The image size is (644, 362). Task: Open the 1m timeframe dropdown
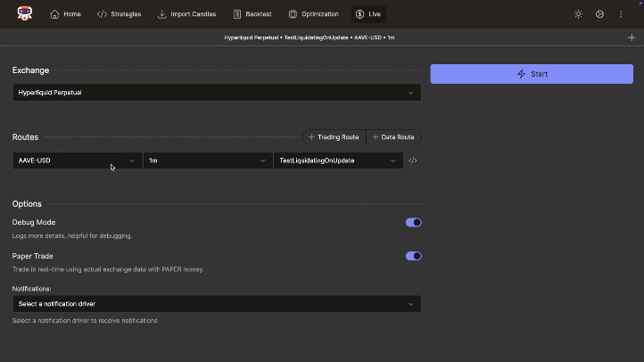[207, 160]
